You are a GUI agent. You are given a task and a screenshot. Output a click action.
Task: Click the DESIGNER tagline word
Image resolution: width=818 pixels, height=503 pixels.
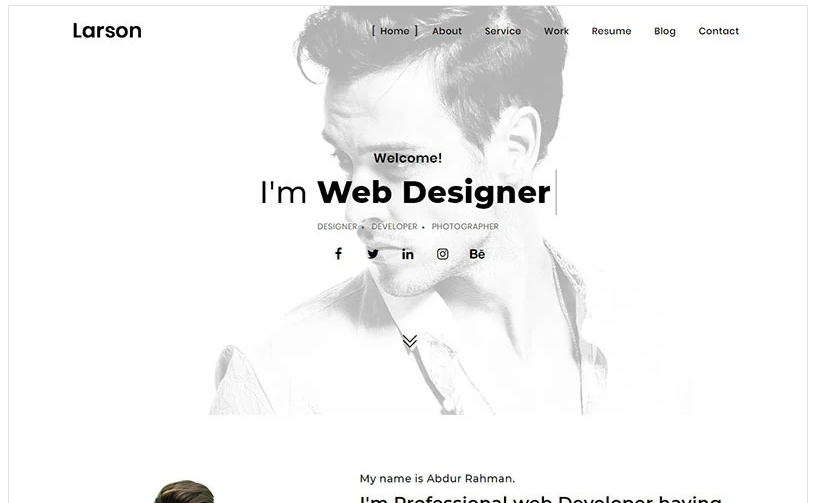tap(337, 226)
